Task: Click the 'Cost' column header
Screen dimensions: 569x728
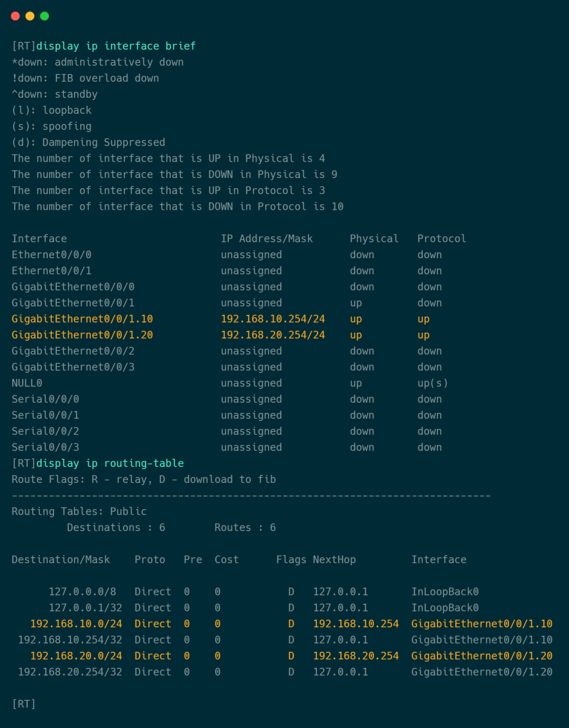Action: click(x=226, y=560)
